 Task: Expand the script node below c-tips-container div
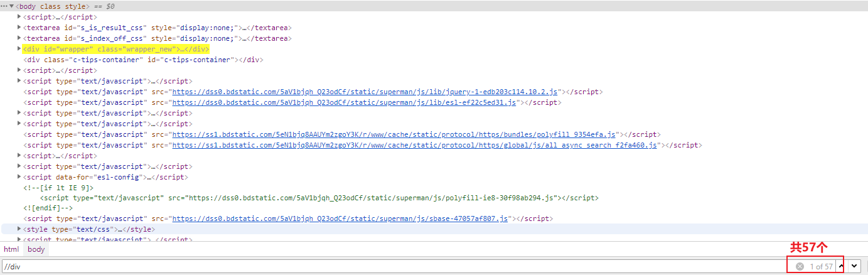tap(19, 70)
